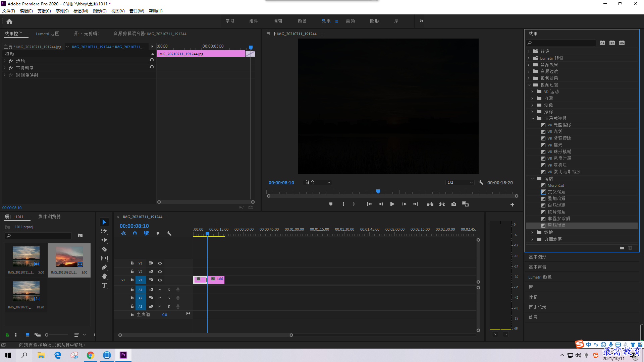Reset the 运动 Motion effect

(x=152, y=60)
